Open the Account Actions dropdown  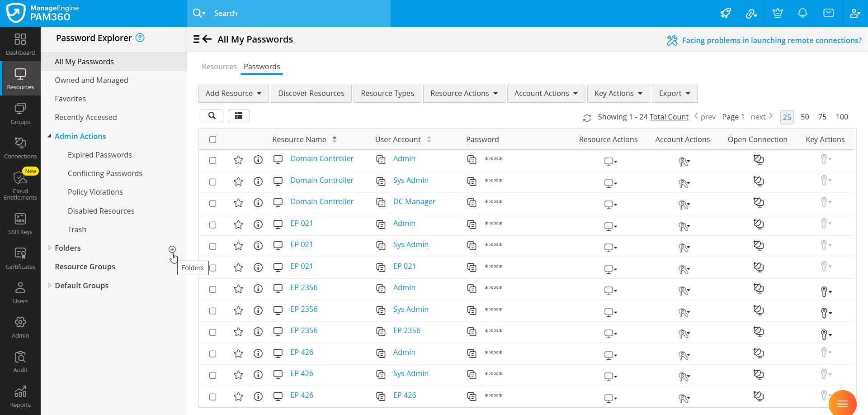pos(545,93)
